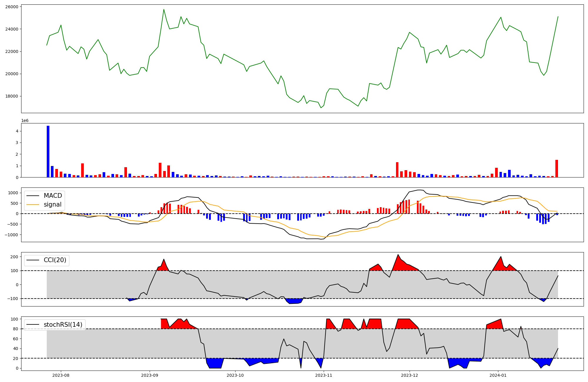Viewport: 588px width, 382px height.
Task: Select the CCI(20) legend label
Action: 55,260
